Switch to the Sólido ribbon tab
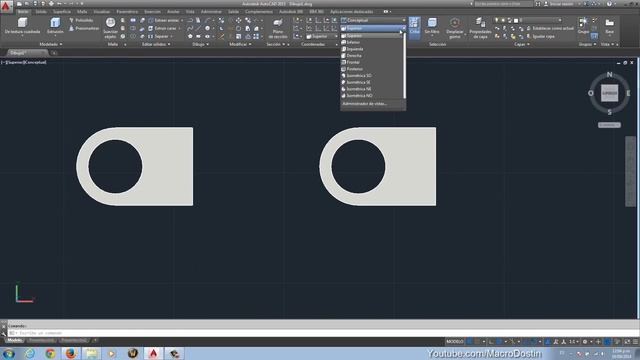 pyautogui.click(x=41, y=11)
